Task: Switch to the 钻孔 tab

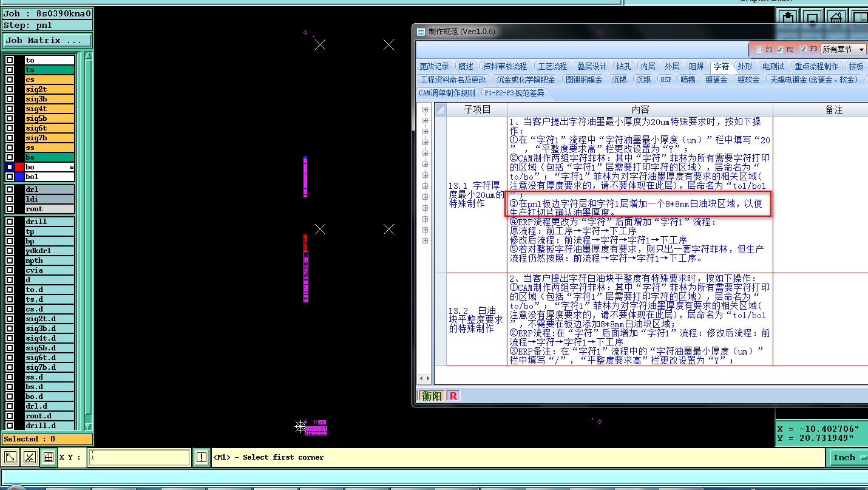Action: tap(623, 66)
